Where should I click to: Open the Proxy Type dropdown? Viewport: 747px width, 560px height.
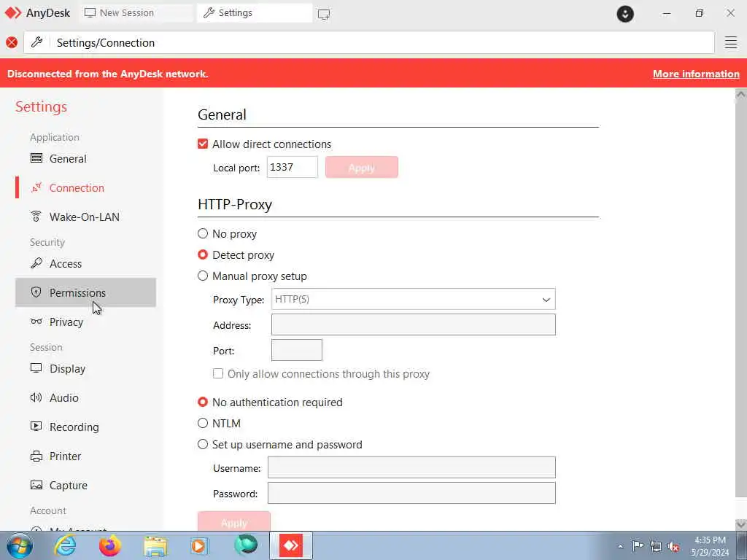pos(413,299)
